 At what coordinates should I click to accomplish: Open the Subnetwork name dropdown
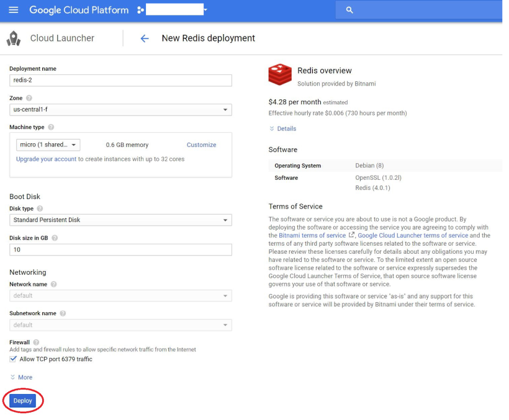pos(120,325)
